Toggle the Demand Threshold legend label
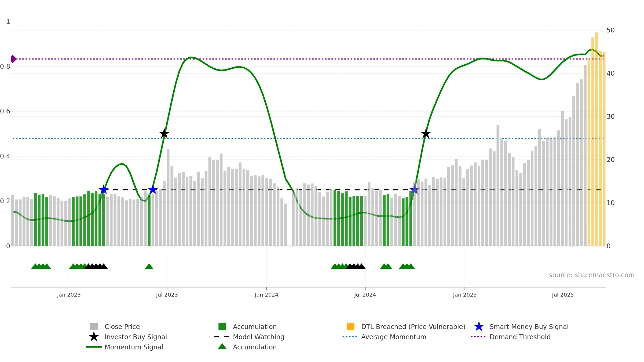The width and height of the screenshot is (644, 362). (520, 337)
